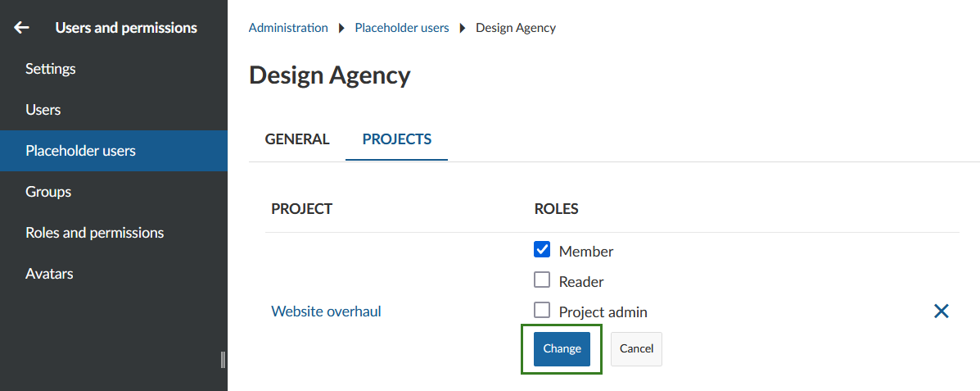Viewport: 980px width, 391px height.
Task: Cancel the role editing
Action: 636,348
